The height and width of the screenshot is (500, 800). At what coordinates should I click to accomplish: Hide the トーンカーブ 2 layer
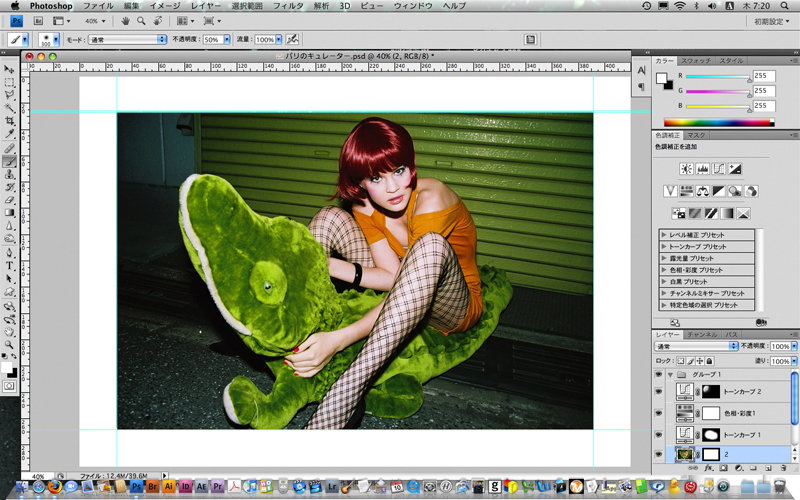tap(658, 392)
